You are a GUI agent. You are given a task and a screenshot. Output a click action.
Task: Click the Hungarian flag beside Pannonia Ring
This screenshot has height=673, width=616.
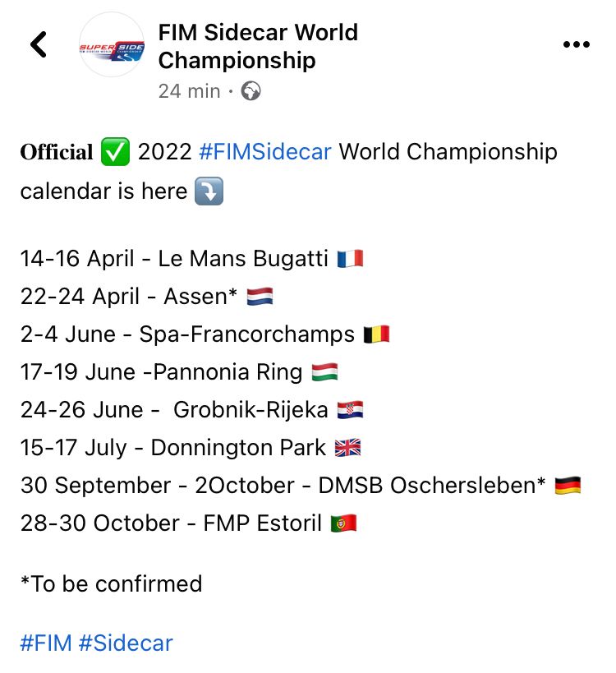324,372
